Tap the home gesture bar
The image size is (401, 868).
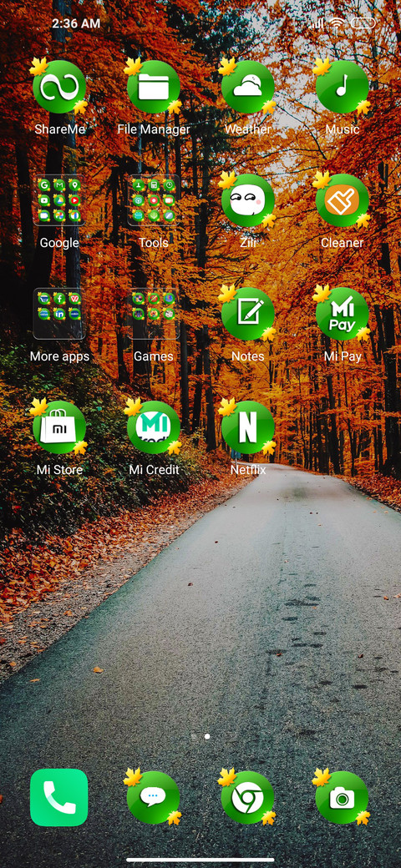(x=200, y=860)
